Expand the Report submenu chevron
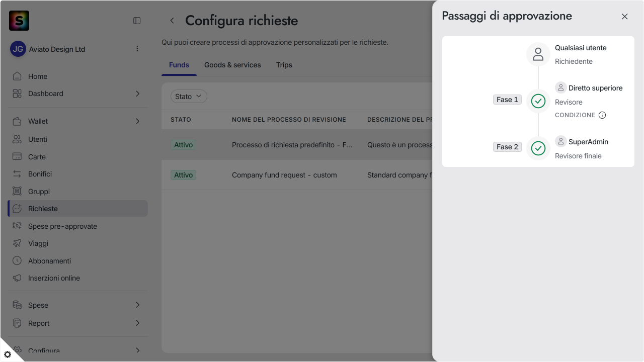 point(138,323)
